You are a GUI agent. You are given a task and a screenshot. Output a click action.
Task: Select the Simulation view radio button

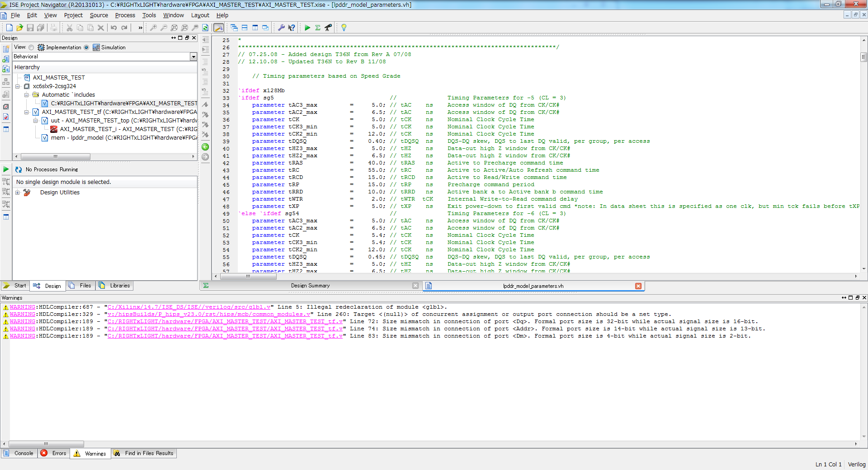[x=86, y=47]
